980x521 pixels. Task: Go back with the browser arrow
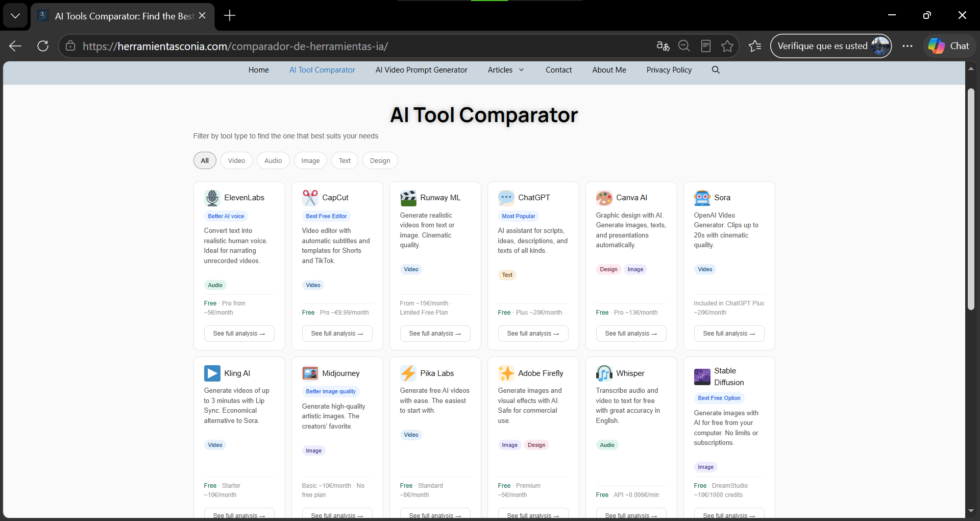click(x=15, y=46)
